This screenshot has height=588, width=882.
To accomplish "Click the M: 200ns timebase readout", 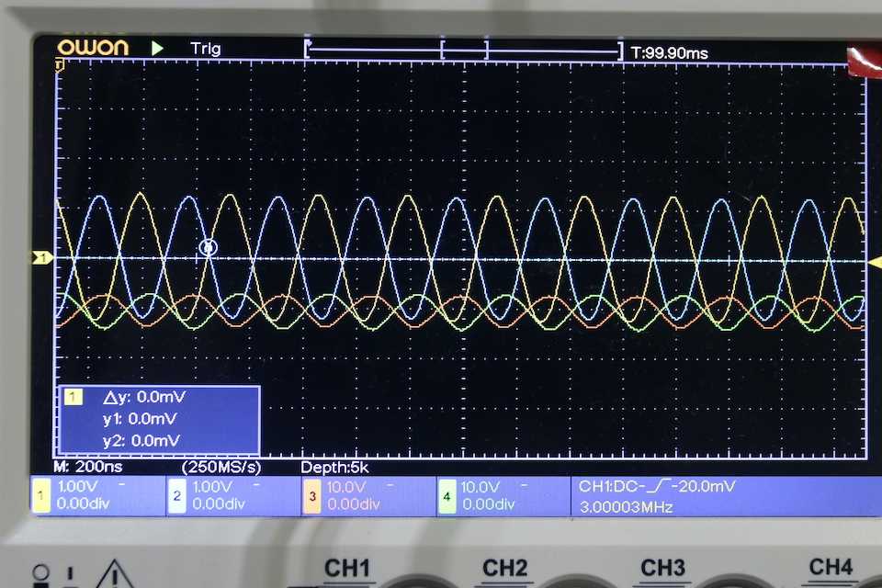I will coord(88,467).
